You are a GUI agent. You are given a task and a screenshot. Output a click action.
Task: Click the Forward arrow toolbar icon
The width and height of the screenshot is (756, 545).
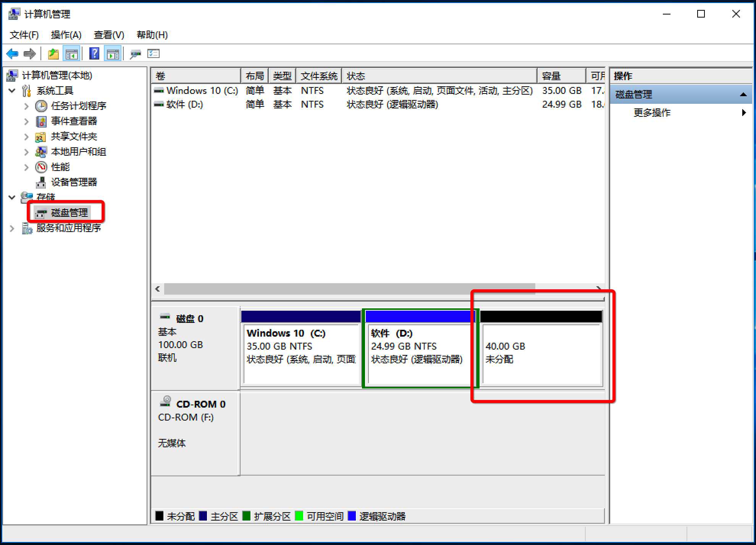pos(29,54)
